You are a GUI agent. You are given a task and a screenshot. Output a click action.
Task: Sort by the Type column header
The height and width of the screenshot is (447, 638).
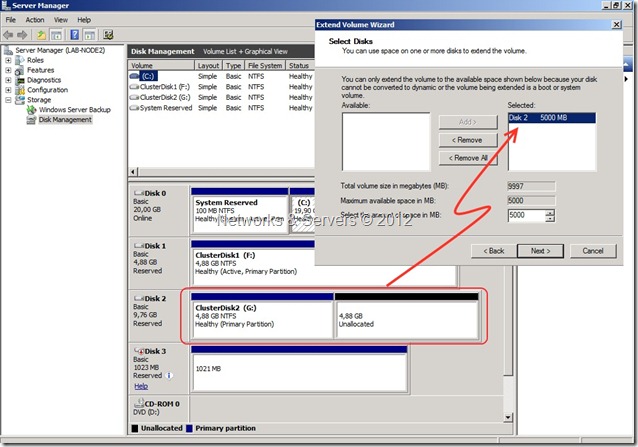(x=234, y=65)
